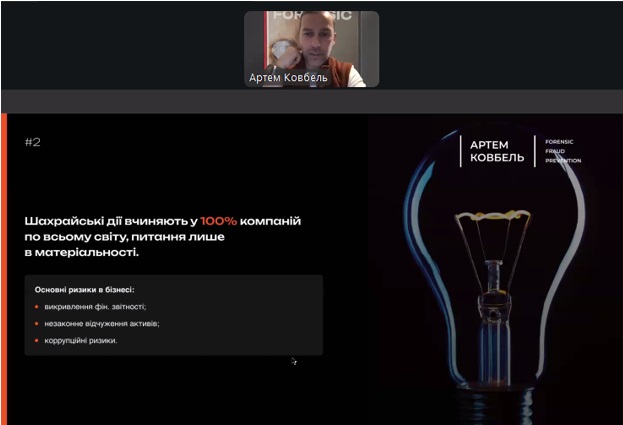Click the Артем Ковбель name label on video
This screenshot has width=623, height=425.
click(x=288, y=77)
